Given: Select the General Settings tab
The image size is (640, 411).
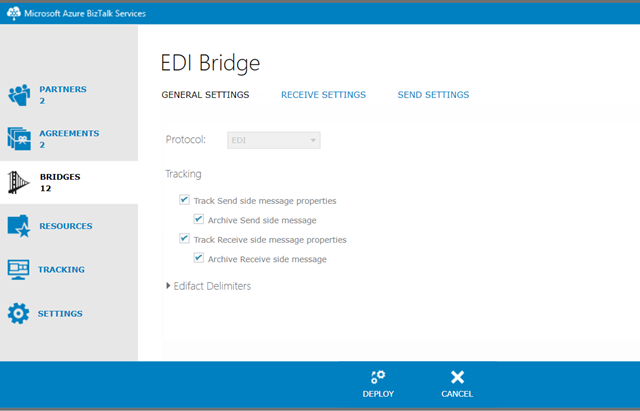Looking at the screenshot, I should coord(205,95).
